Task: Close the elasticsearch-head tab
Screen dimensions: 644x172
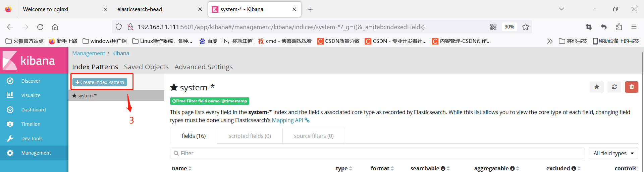Action: click(200, 9)
